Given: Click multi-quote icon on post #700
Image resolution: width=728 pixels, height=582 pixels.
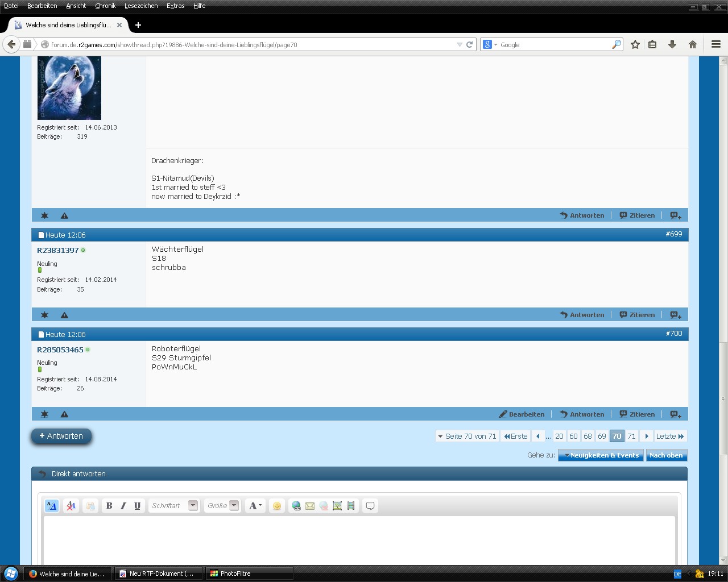Looking at the screenshot, I should coord(675,414).
